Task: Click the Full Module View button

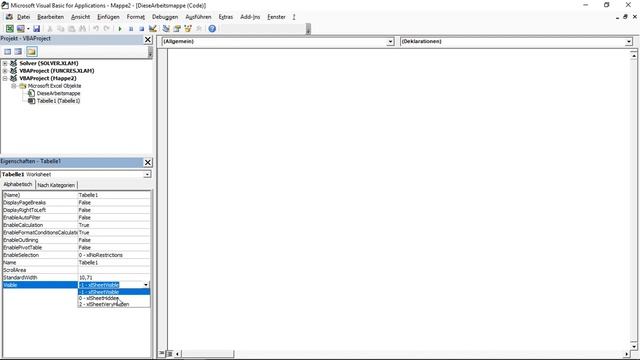Action: [169, 353]
